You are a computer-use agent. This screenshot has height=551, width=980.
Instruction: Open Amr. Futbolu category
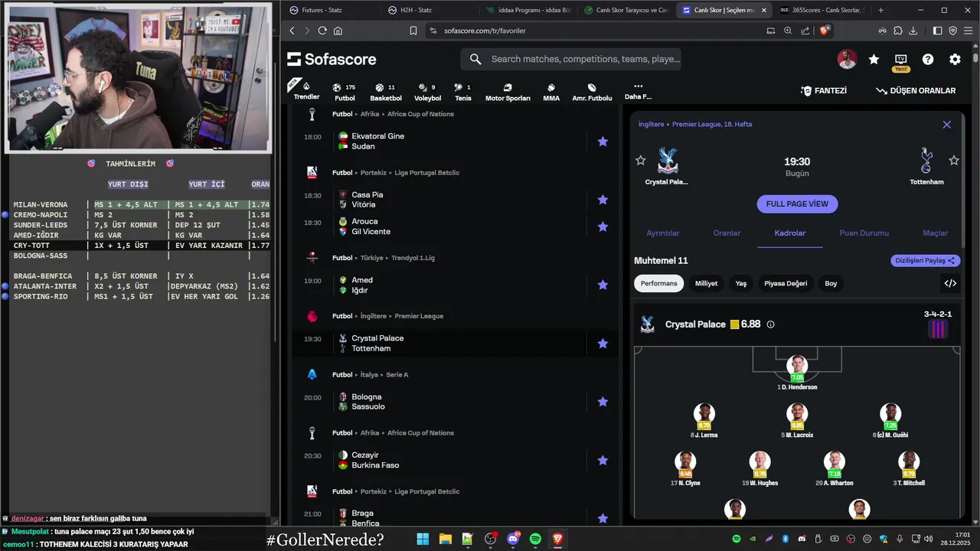point(592,92)
